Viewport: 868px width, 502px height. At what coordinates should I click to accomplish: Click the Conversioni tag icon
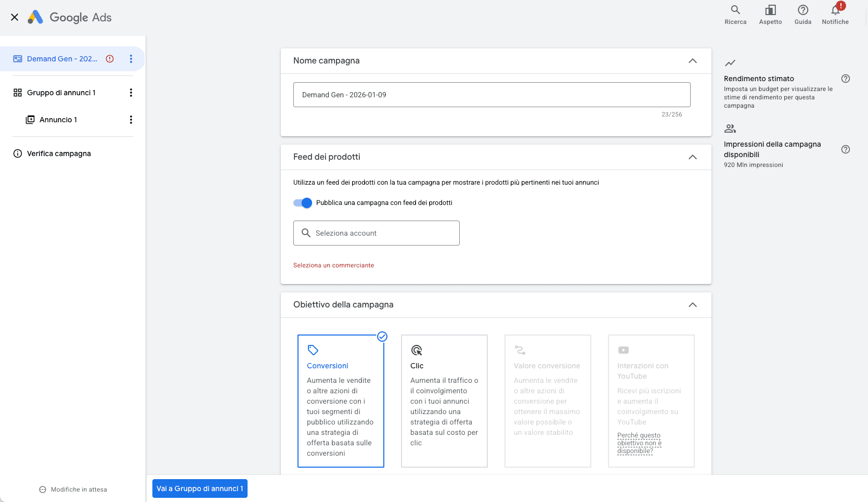[313, 350]
